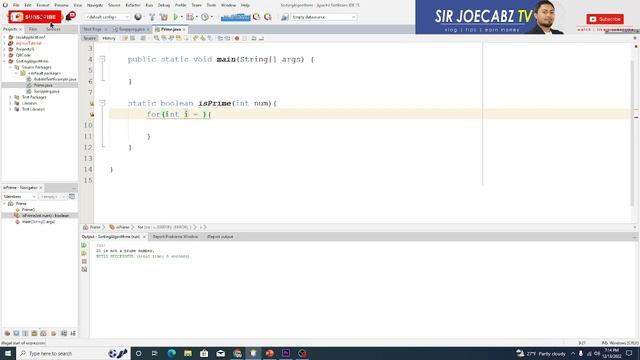Collapse the Source Packages node
The height and width of the screenshot is (360, 640).
[11, 67]
